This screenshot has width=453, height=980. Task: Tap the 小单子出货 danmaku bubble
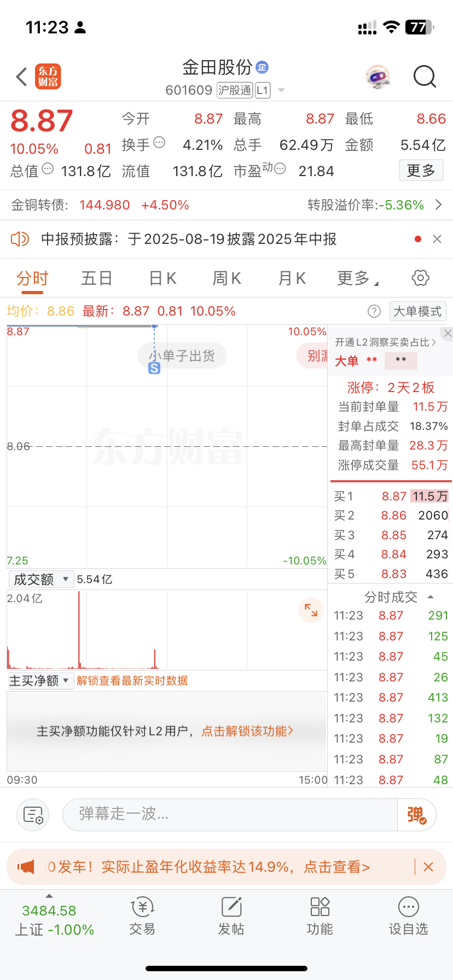coord(182,356)
